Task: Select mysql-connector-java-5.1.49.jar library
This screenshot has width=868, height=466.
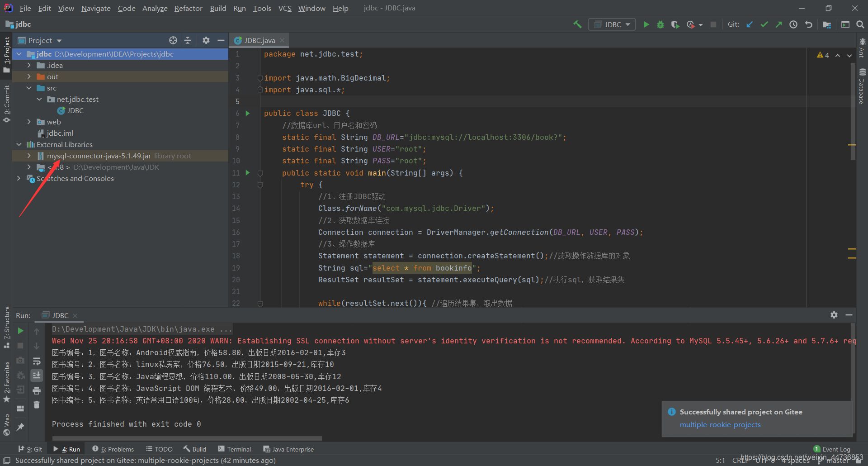Action: [99, 156]
